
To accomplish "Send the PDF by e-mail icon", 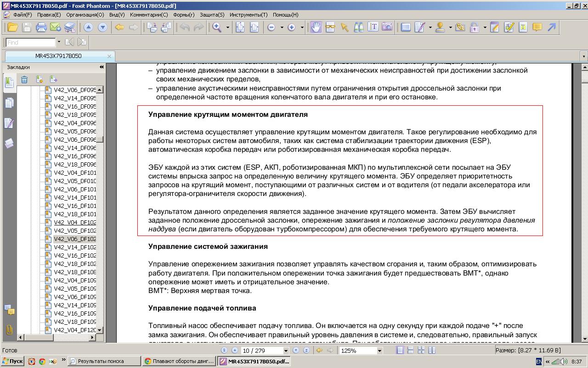I will click(x=56, y=28).
